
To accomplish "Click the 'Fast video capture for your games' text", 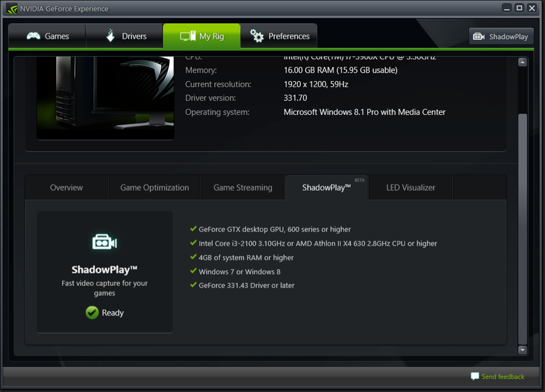I will click(105, 288).
